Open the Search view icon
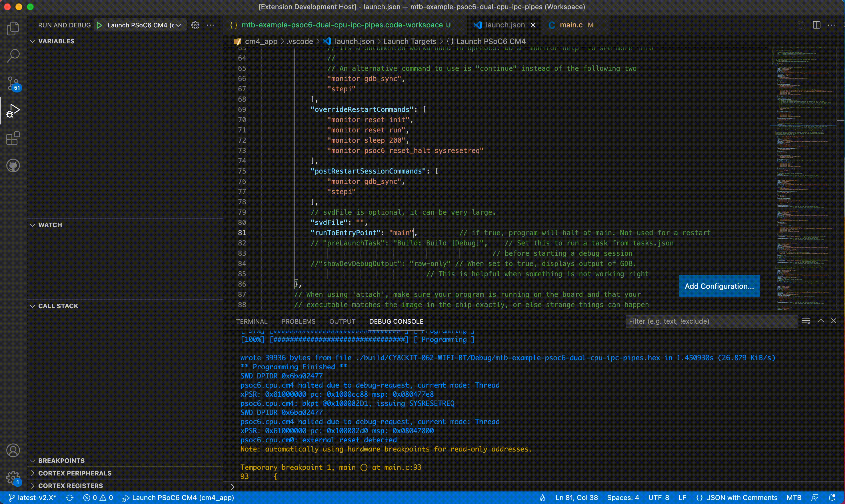The image size is (845, 504). (x=13, y=56)
